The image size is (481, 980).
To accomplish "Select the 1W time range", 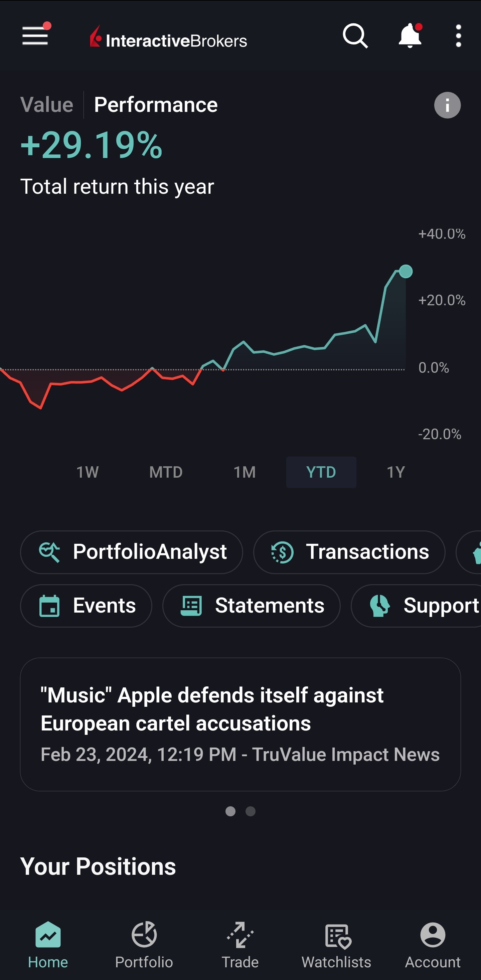I will [x=88, y=472].
